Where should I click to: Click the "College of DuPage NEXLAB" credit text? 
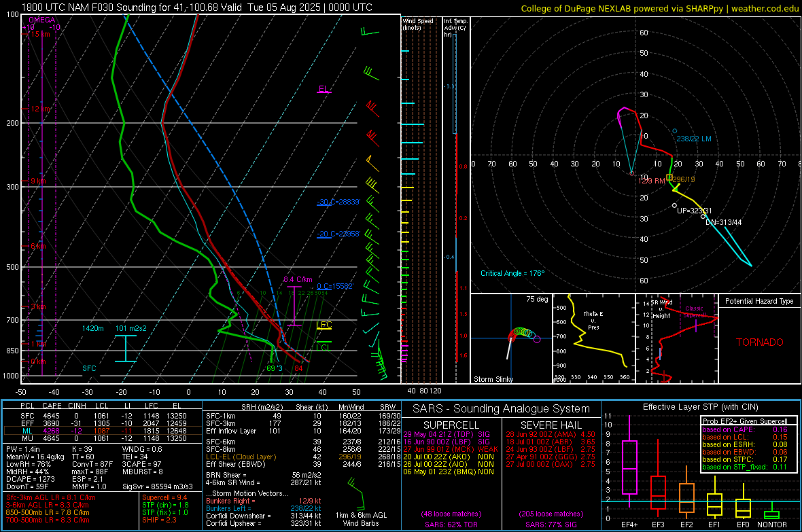coord(659,9)
